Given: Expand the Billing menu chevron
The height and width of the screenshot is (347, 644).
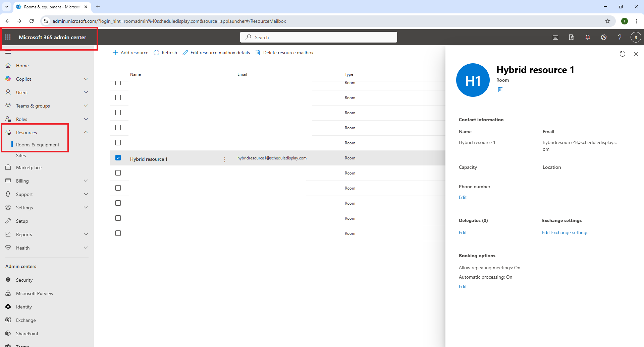Looking at the screenshot, I should point(86,181).
